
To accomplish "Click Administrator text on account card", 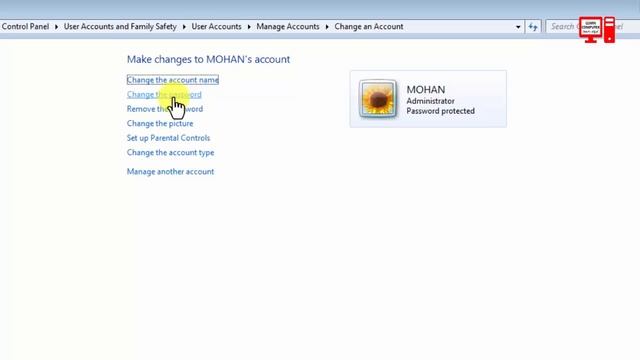I will click(430, 101).
